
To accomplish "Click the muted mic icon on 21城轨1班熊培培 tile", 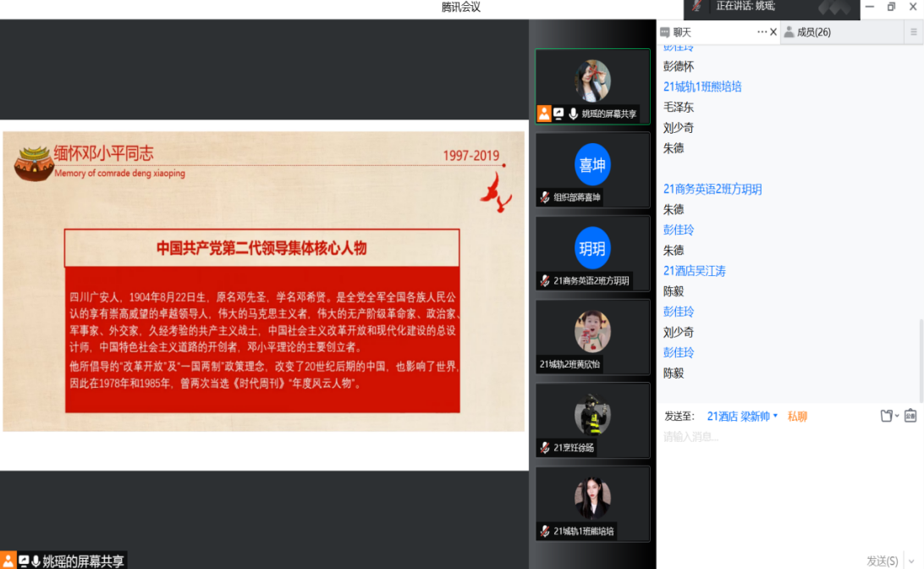I will (546, 532).
